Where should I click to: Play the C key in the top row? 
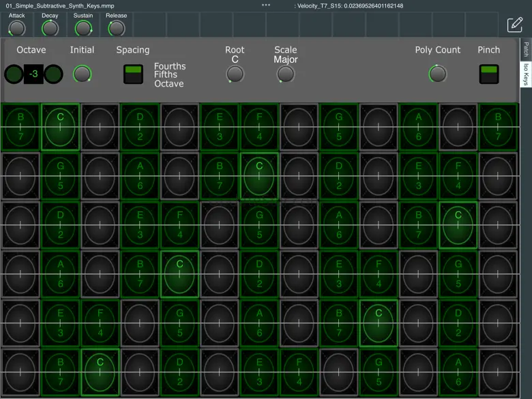click(60, 127)
